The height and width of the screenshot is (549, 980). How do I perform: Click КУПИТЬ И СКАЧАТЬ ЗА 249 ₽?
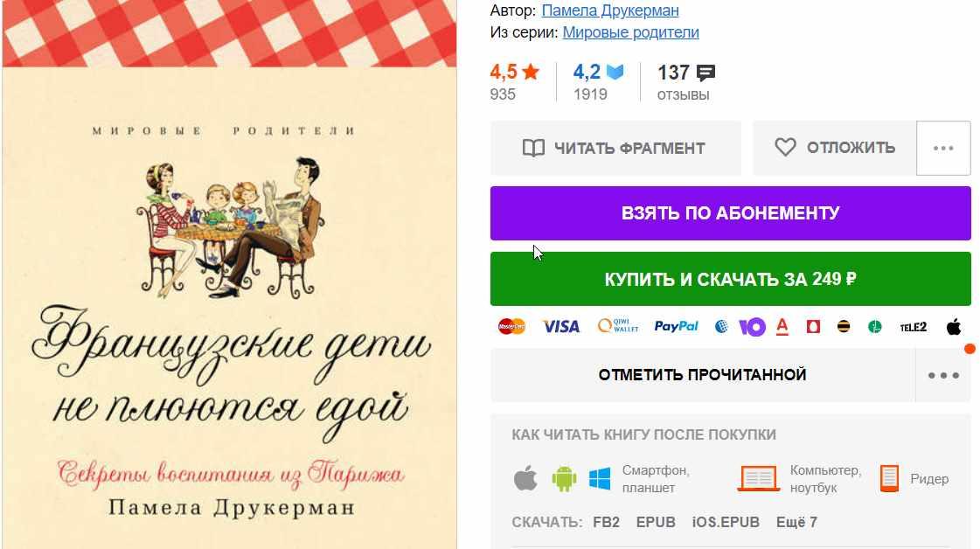pyautogui.click(x=731, y=279)
